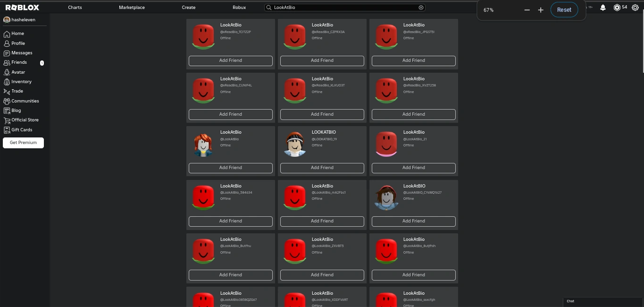Open @LookAtBIO_CYsWQ1627 brown-hair avatar thumbnail

(x=386, y=198)
